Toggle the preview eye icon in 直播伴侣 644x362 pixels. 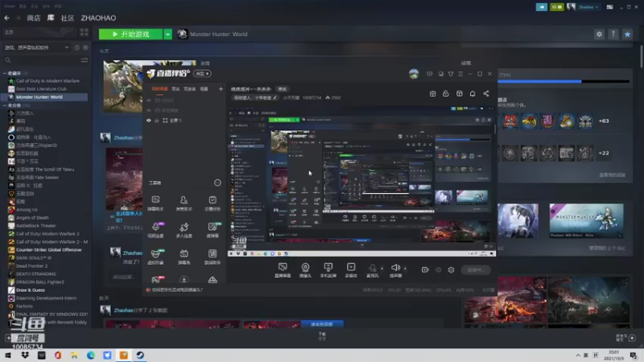(438, 269)
